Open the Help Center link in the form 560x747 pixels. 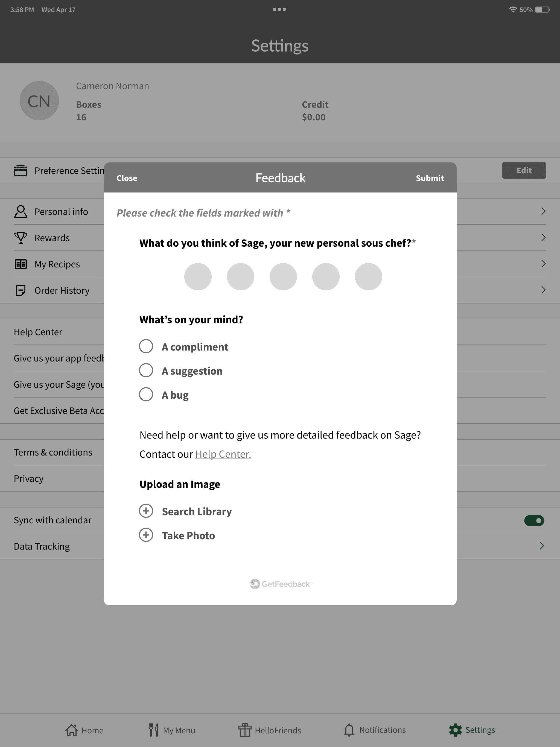coord(223,454)
